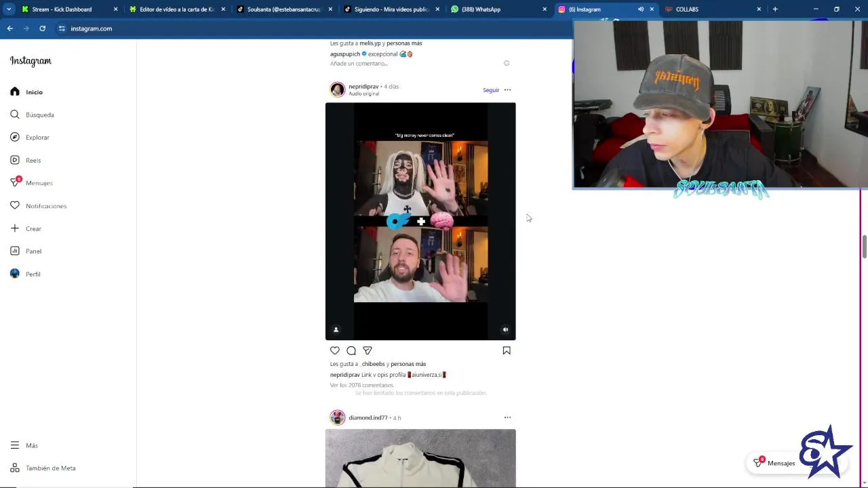Follow nepridiprav via Seguir
Image resolution: width=868 pixels, height=488 pixels.
tap(491, 90)
